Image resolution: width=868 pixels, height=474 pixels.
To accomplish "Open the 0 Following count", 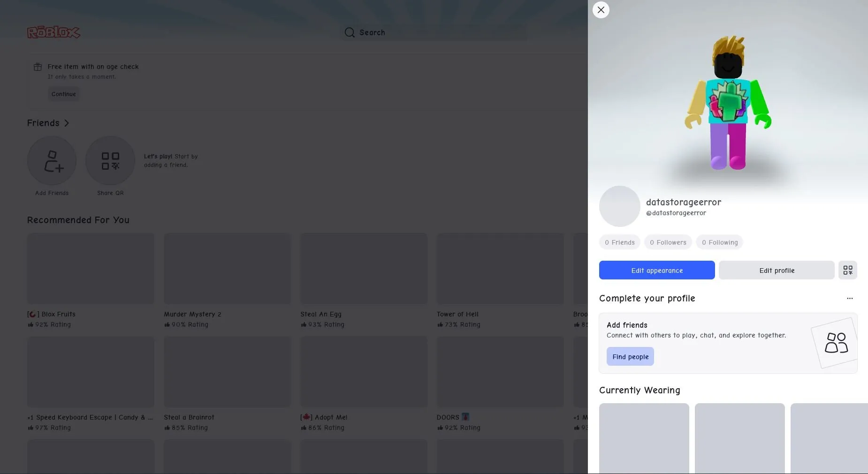I will [720, 242].
